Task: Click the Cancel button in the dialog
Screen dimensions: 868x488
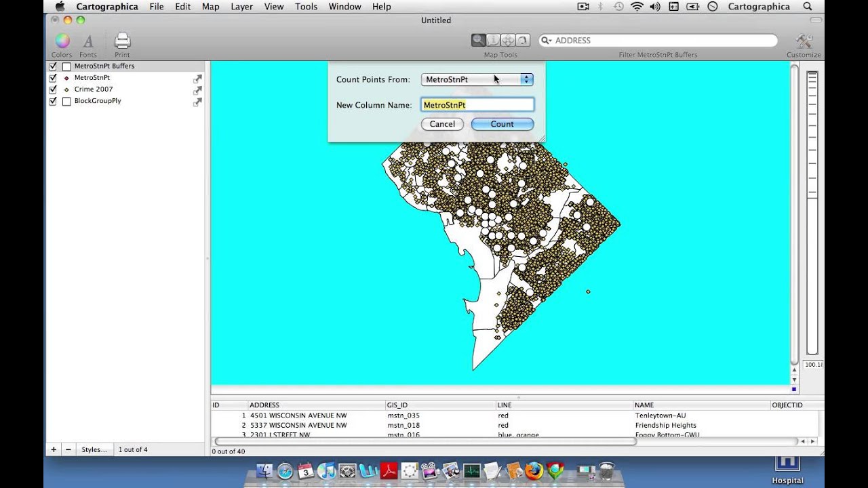Action: 442,124
